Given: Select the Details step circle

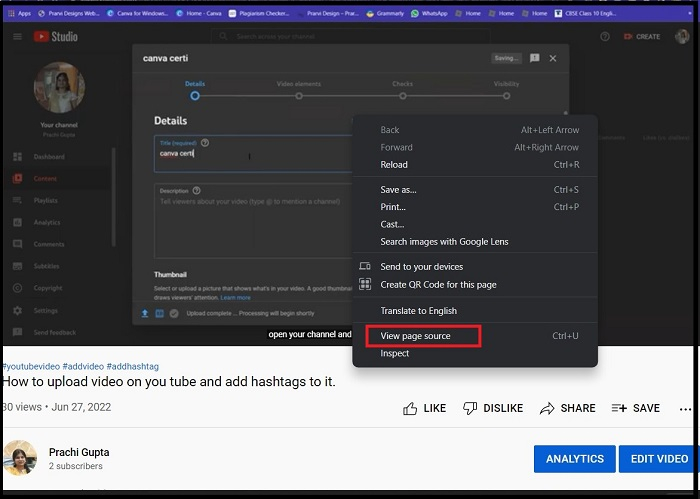Looking at the screenshot, I should [x=195, y=96].
